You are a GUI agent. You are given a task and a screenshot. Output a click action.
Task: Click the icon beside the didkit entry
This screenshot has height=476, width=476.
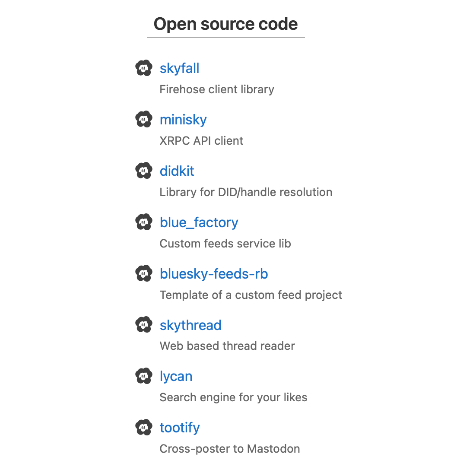(144, 171)
